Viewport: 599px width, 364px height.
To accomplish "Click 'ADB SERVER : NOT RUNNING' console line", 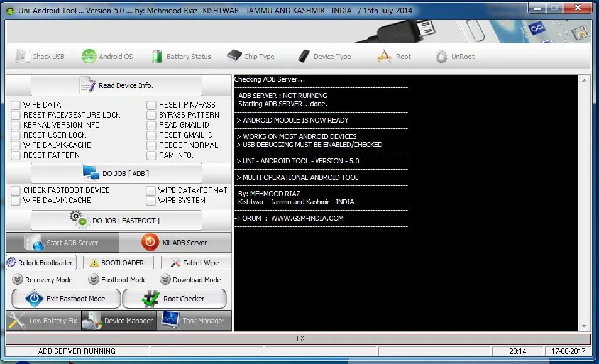I will coord(281,96).
